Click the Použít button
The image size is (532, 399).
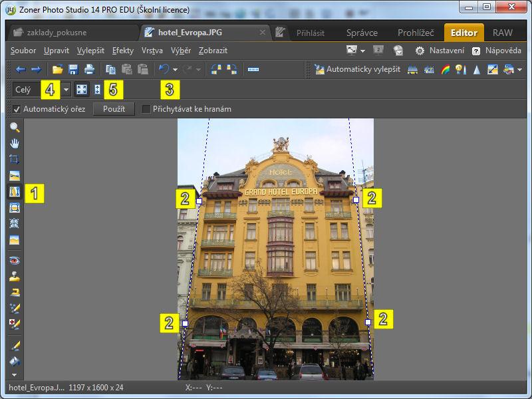coord(114,109)
